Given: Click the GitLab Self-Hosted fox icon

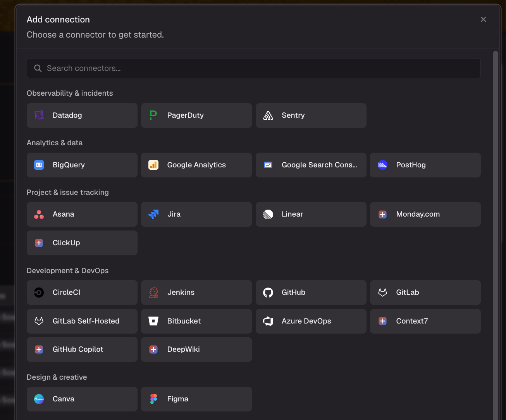Looking at the screenshot, I should click(39, 321).
